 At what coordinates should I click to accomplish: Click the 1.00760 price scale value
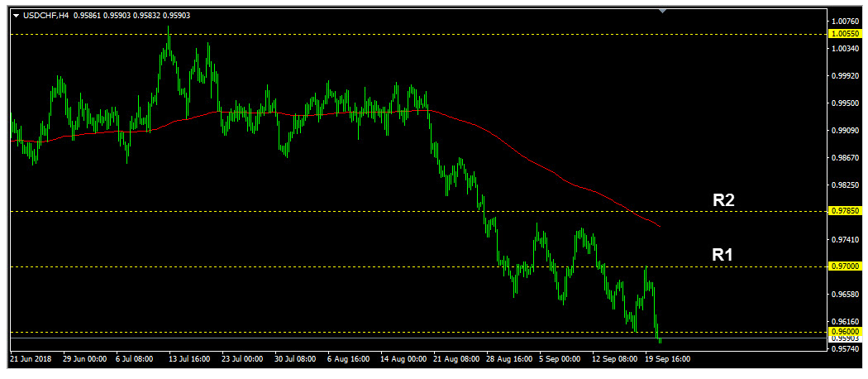click(x=845, y=22)
